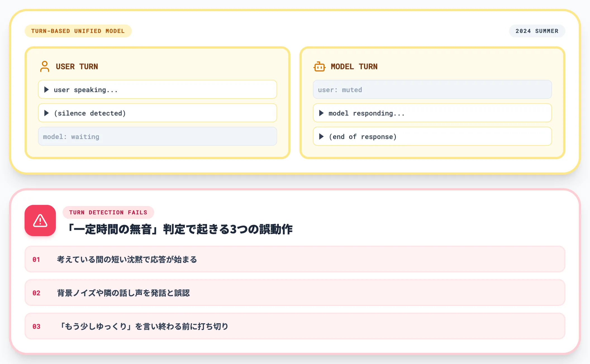Click the USER TURN heading
590x364 pixels.
[x=77, y=67]
